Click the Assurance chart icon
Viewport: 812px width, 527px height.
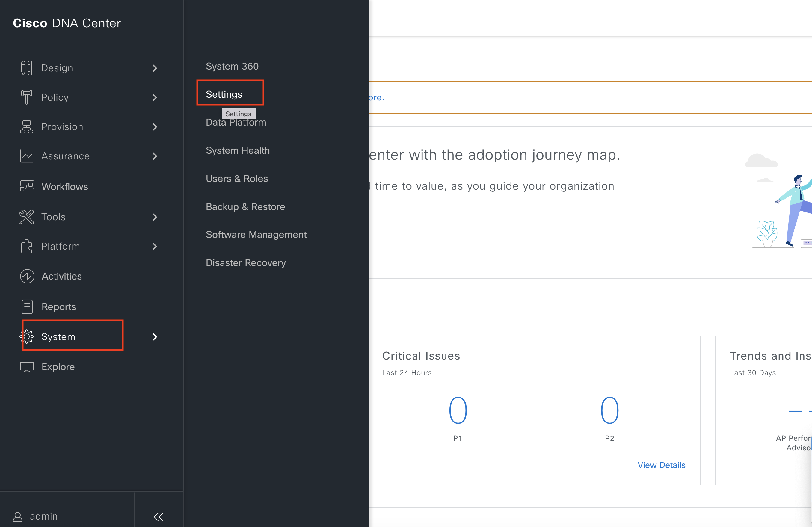[27, 156]
